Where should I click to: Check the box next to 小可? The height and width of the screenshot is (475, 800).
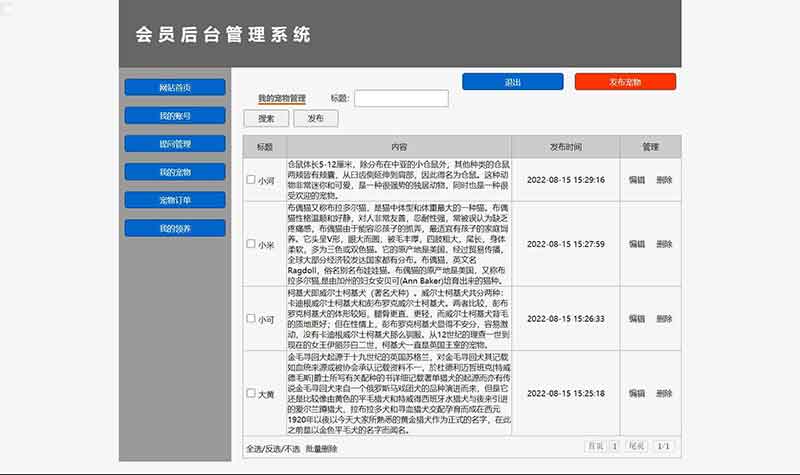pos(251,320)
